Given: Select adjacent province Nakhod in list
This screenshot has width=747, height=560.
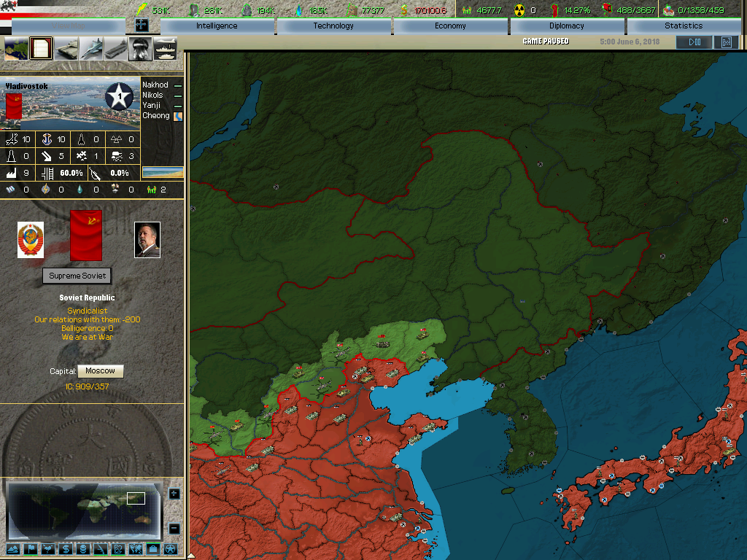Looking at the screenshot, I should click(x=155, y=85).
